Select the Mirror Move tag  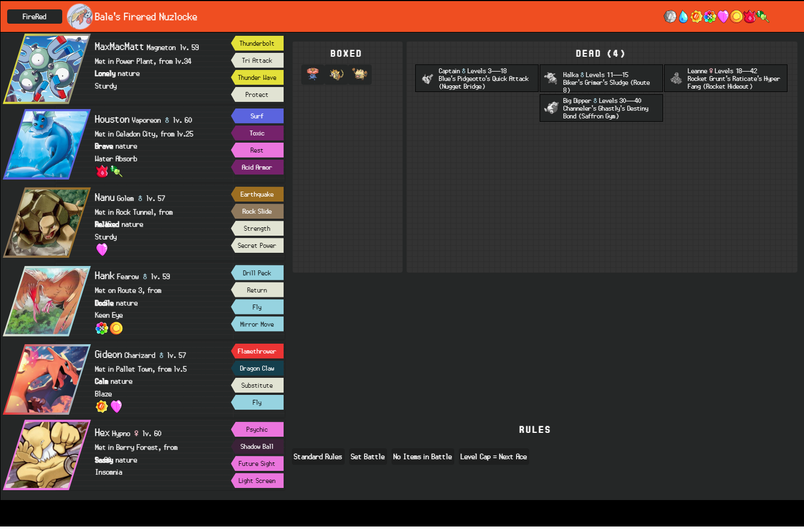(x=257, y=324)
